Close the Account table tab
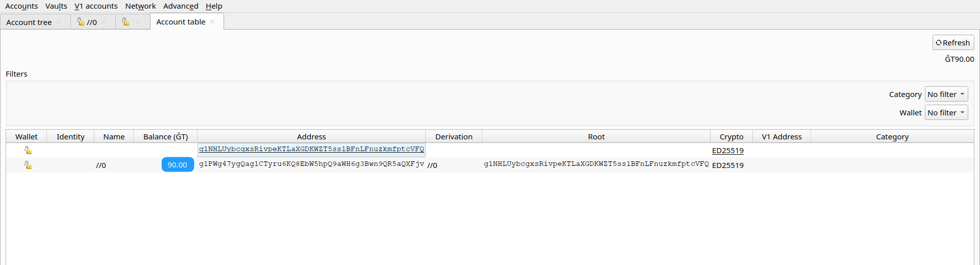The image size is (980, 265). click(212, 21)
